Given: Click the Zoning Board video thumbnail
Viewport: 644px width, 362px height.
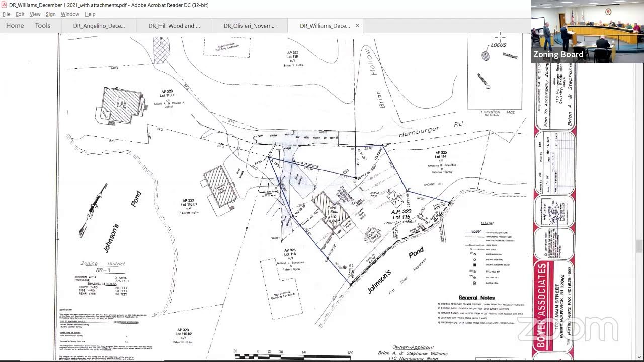Looking at the screenshot, I should pyautogui.click(x=588, y=32).
